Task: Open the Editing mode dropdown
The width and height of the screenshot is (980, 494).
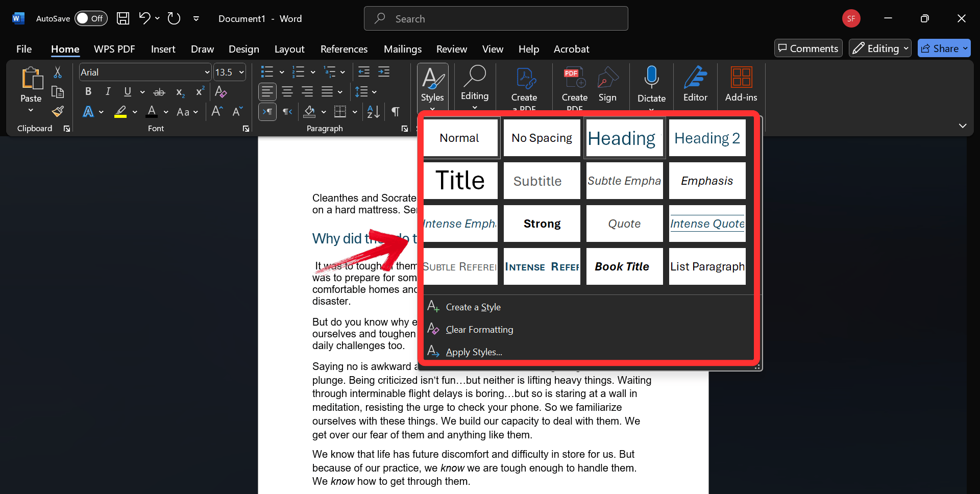Action: (x=880, y=48)
